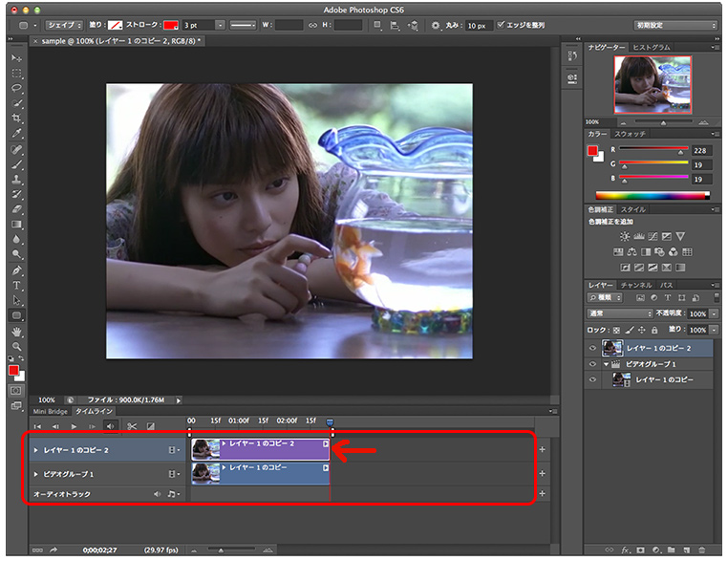
Task: Select the Gradient tool
Action: click(16, 225)
